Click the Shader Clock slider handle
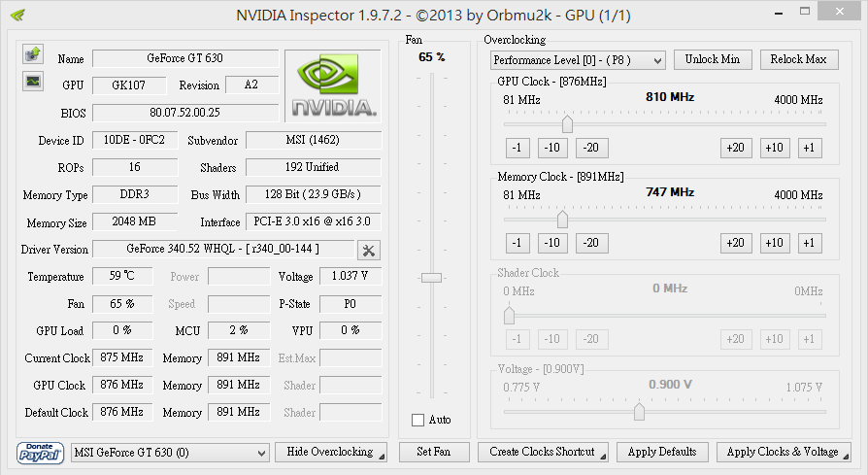868x475 pixels. [x=510, y=315]
